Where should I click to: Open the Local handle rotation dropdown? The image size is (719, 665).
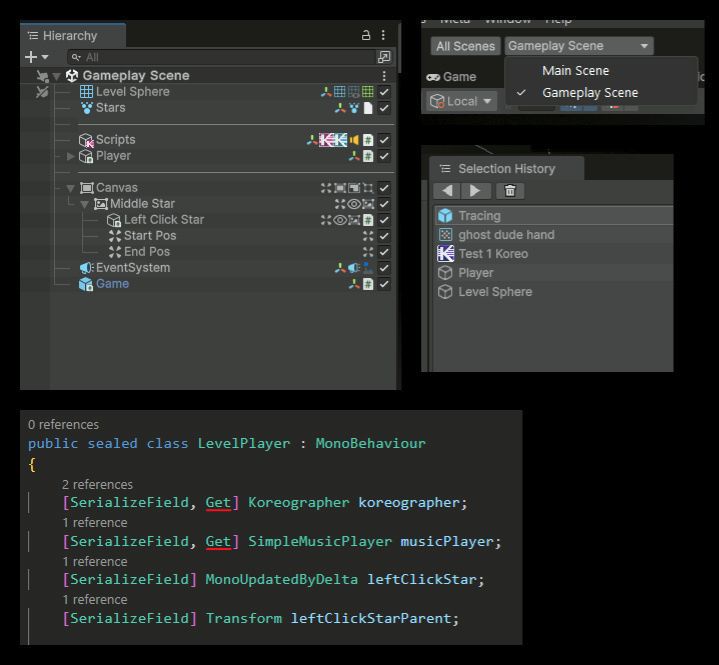tap(462, 101)
